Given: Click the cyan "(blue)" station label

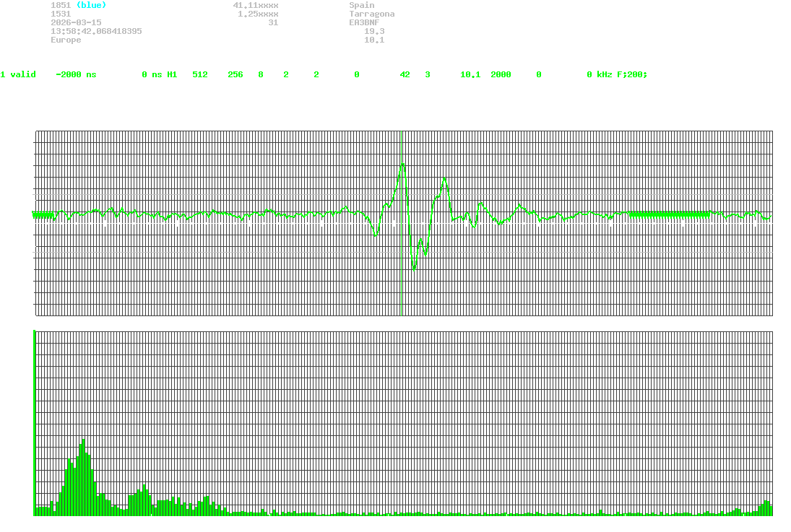Looking at the screenshot, I should point(91,5).
